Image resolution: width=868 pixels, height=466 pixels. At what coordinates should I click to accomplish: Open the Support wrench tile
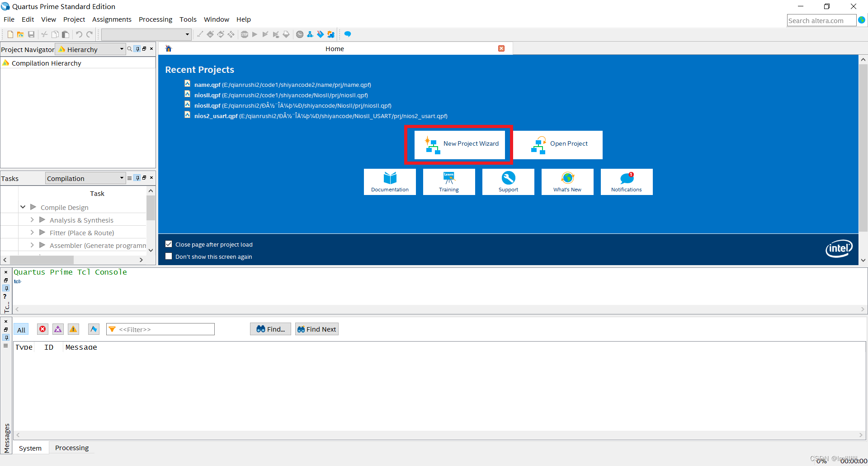click(508, 182)
